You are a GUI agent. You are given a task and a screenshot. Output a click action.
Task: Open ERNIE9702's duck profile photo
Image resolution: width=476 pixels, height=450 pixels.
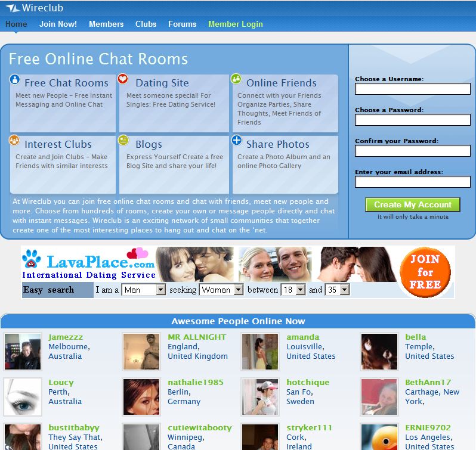379,437
